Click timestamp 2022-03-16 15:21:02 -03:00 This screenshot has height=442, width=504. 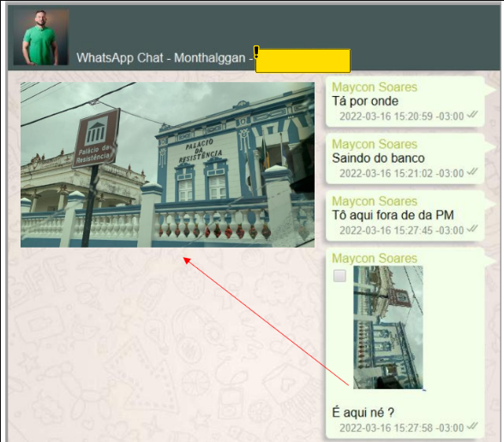pos(402,173)
